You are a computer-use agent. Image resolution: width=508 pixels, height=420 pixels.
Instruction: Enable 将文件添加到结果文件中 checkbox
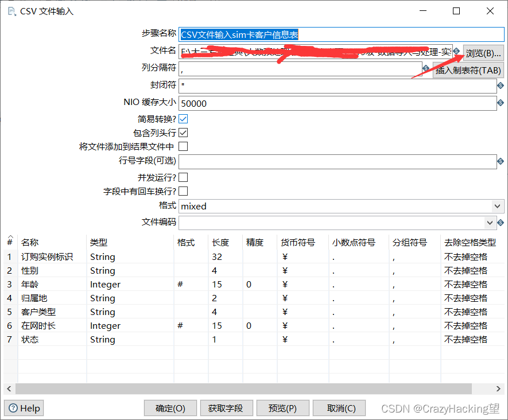tap(183, 146)
